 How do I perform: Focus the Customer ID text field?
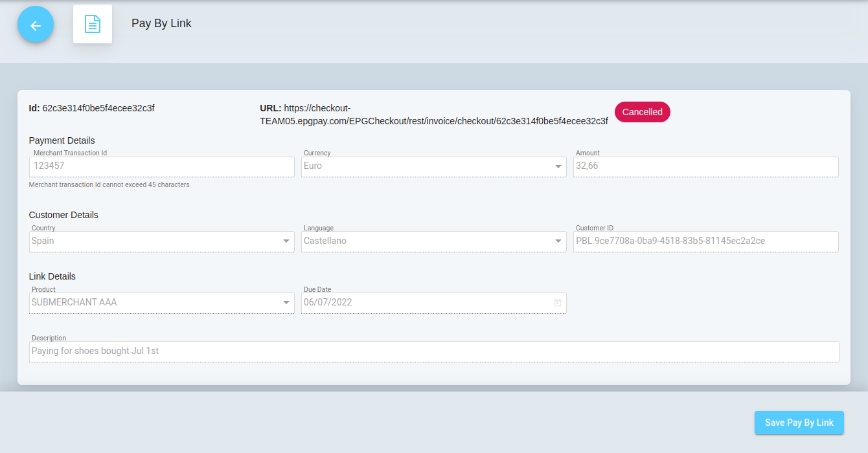[705, 241]
